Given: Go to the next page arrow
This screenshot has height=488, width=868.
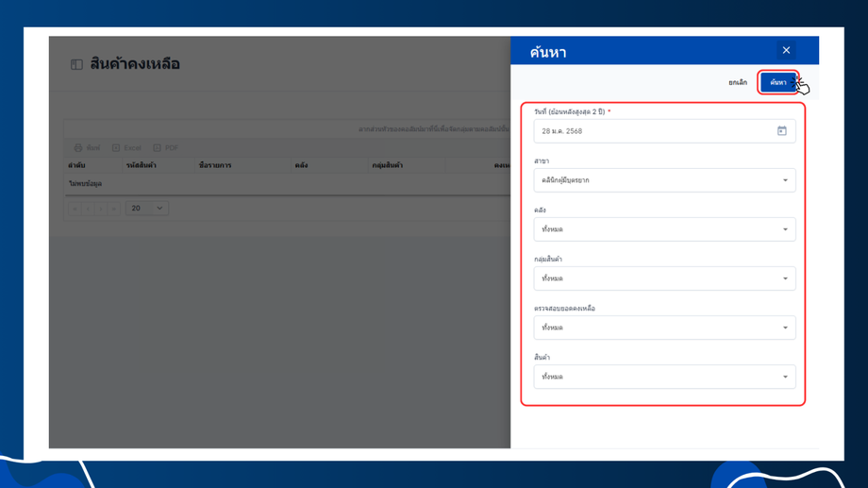Looking at the screenshot, I should (x=101, y=209).
